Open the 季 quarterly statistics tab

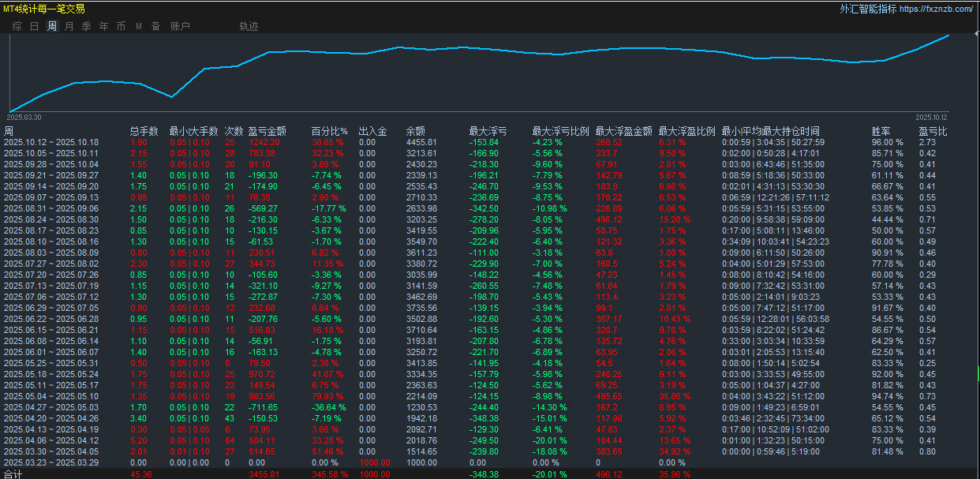coord(87,26)
